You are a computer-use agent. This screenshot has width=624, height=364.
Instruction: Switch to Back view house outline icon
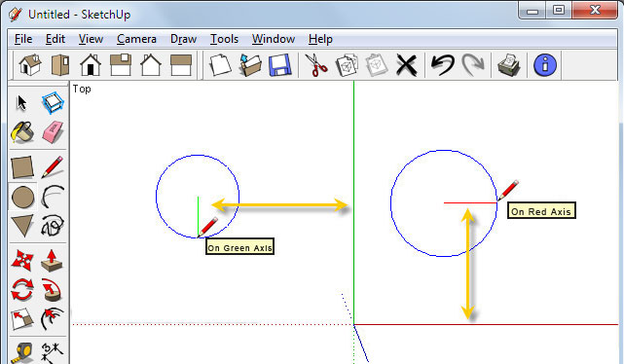coord(151,65)
